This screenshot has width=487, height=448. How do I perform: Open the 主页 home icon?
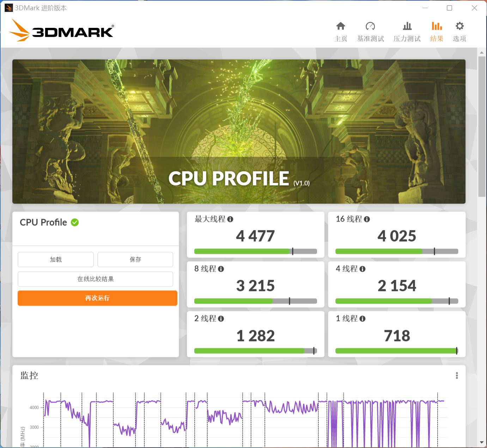(341, 26)
